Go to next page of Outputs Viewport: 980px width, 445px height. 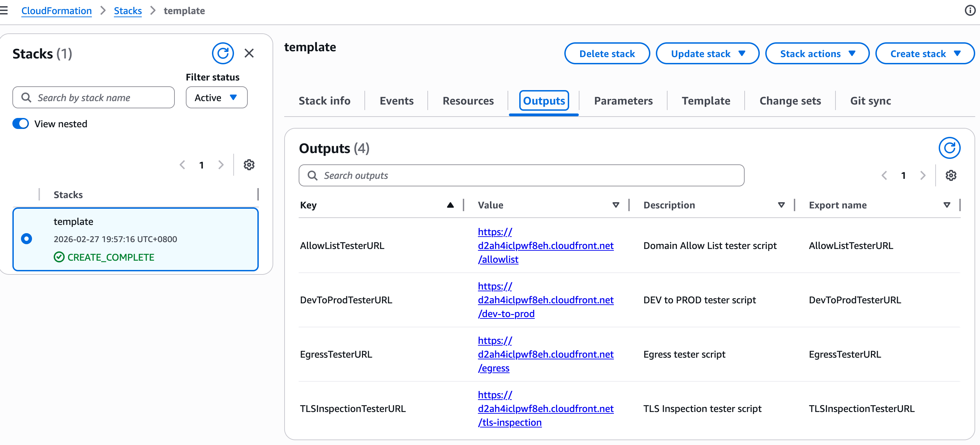[x=923, y=175]
